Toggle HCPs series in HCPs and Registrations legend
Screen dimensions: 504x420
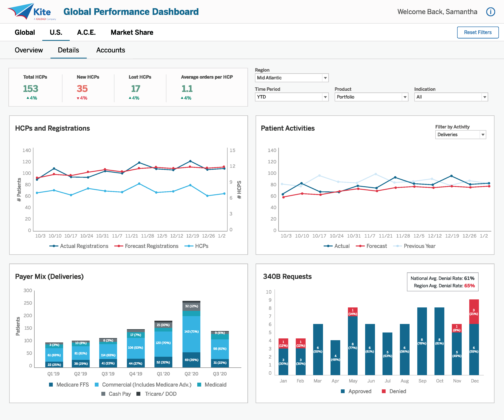(201, 246)
